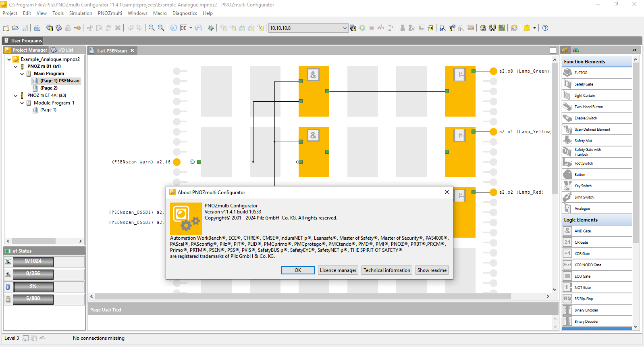Close the About PNOZmulti Configurator dialog

tap(447, 192)
